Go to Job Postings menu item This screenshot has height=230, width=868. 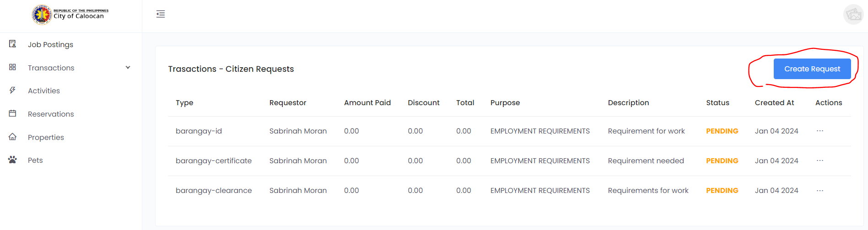50,44
